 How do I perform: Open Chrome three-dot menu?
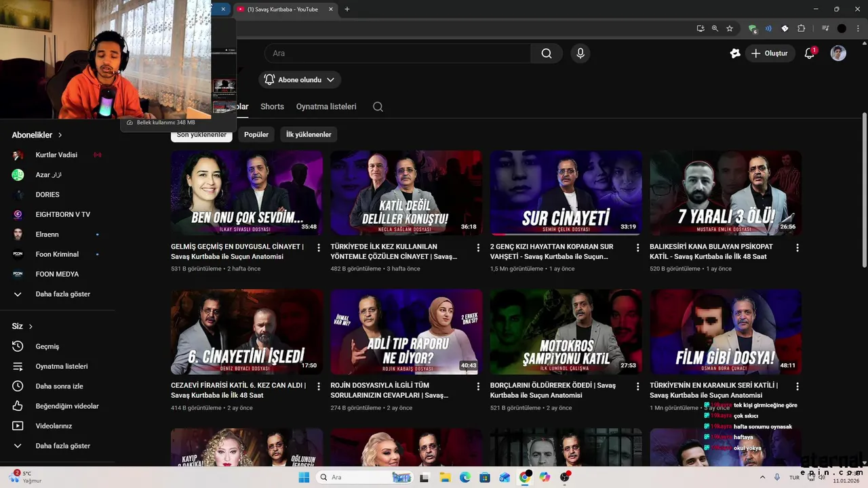(x=856, y=28)
